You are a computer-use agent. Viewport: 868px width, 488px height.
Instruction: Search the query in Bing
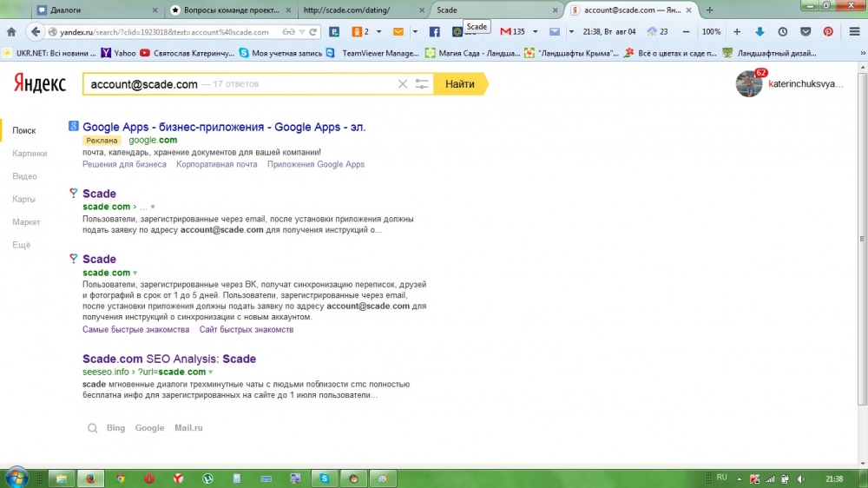click(x=115, y=428)
